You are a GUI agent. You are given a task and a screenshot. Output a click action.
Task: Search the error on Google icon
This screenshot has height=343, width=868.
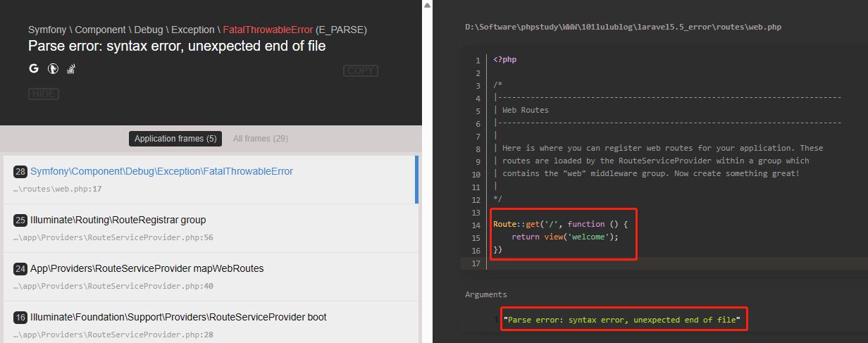(x=33, y=69)
